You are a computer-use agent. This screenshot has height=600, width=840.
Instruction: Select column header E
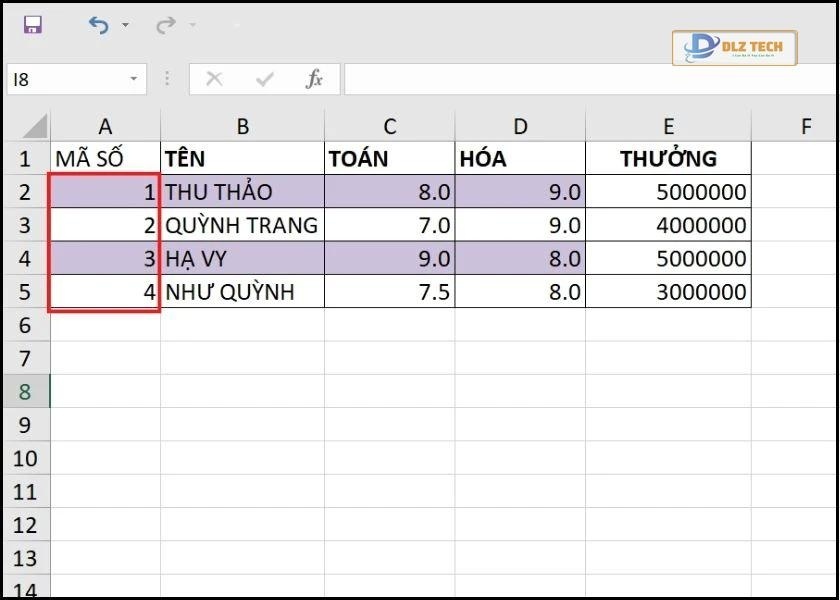[668, 126]
